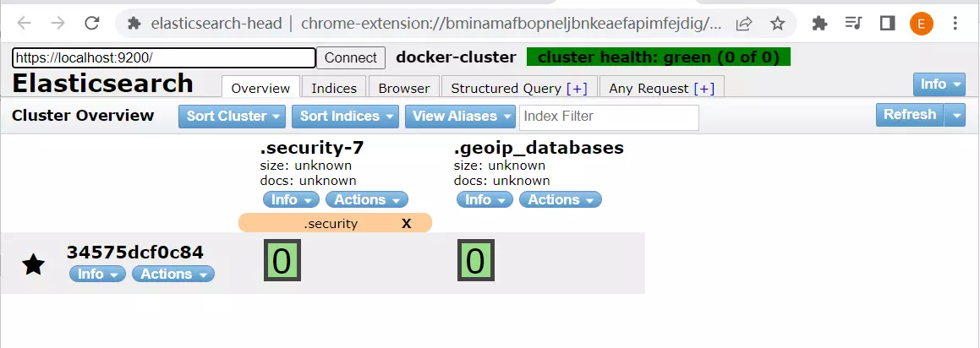
Task: Open the View Aliases dropdown
Action: coord(460,117)
